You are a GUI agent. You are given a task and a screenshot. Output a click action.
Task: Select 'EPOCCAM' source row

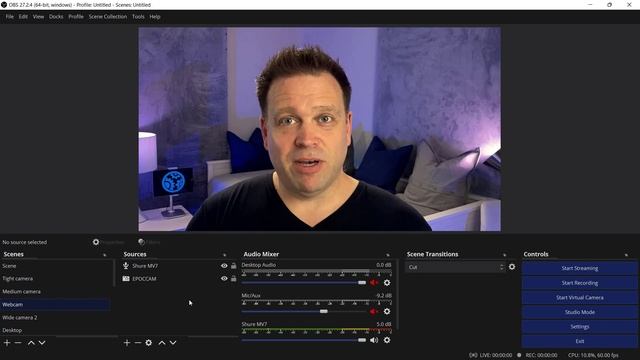click(x=179, y=279)
